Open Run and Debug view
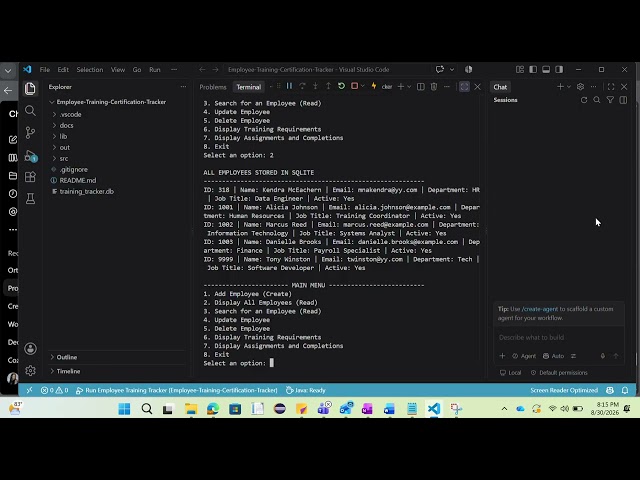The image size is (640, 480). click(x=31, y=156)
